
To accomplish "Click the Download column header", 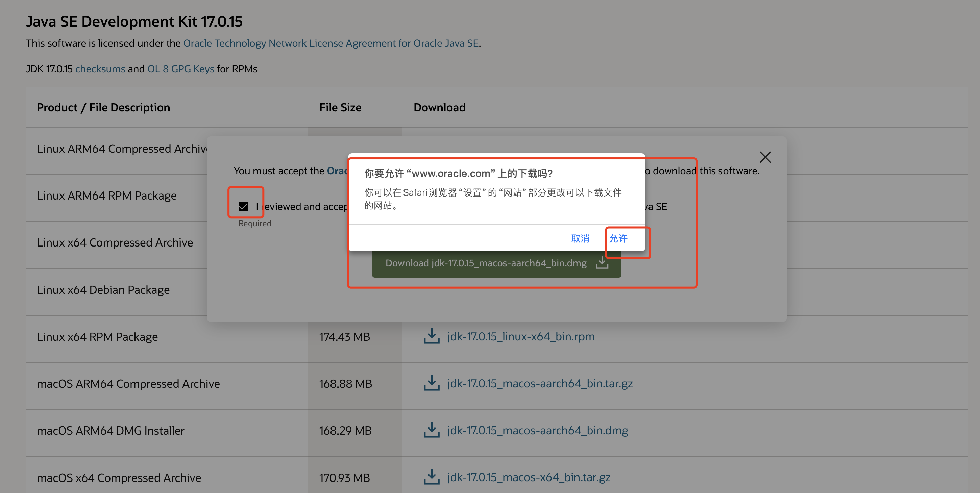I will click(x=439, y=108).
